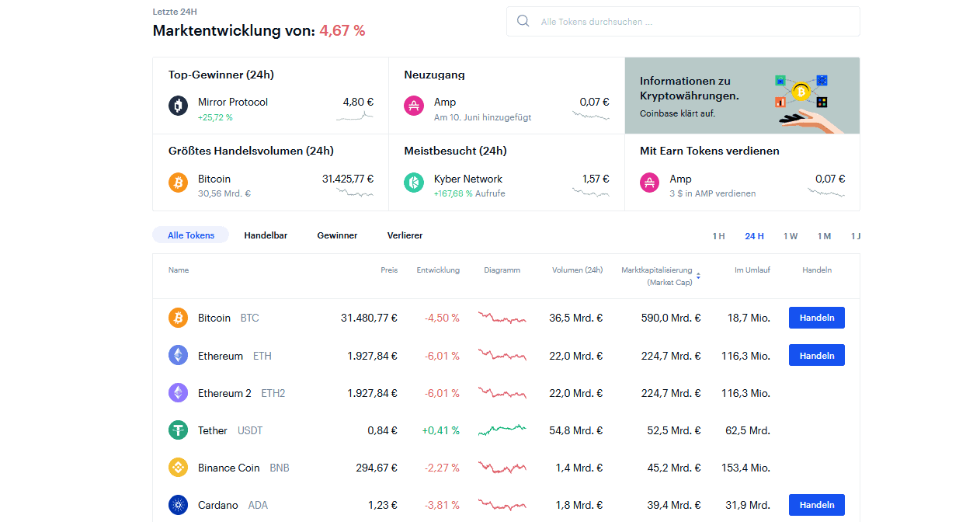
Task: Click the Binance Coin BNB icon
Action: click(179, 467)
